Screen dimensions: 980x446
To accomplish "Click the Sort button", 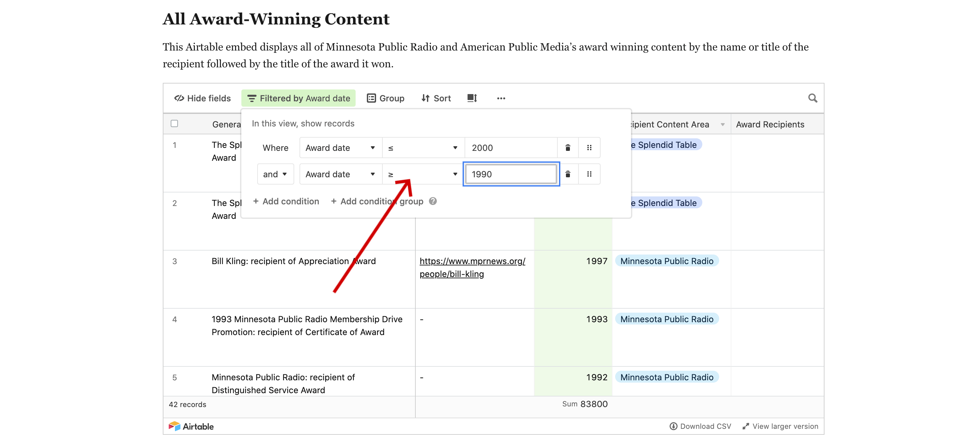I will click(x=436, y=98).
